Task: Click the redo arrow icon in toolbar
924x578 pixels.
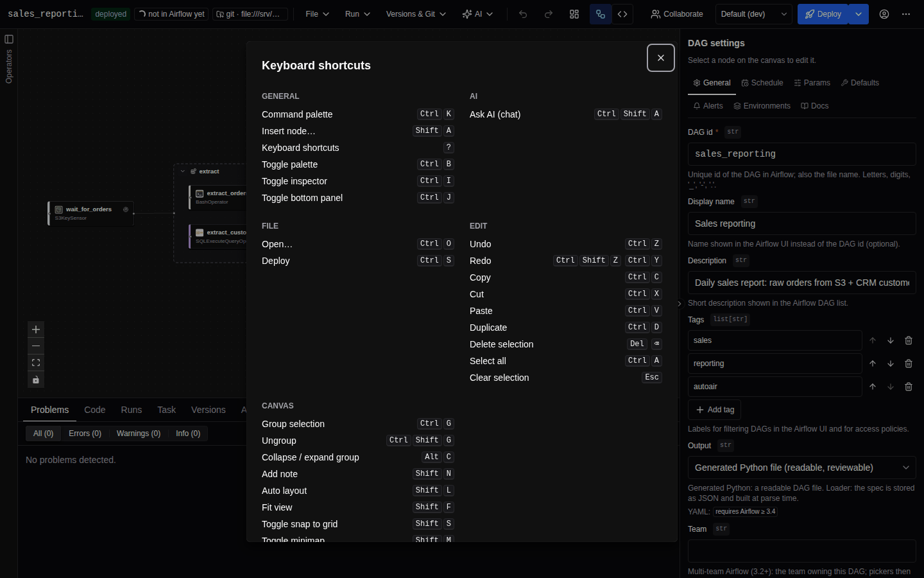Action: coord(549,14)
